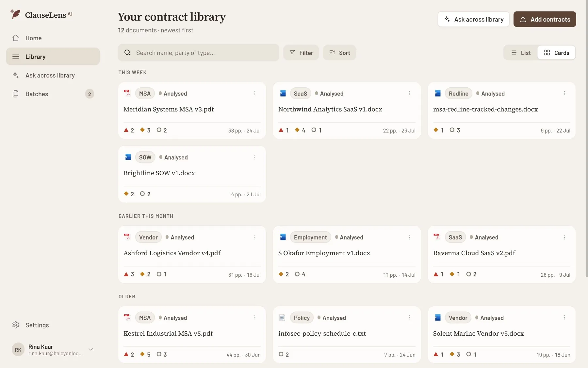
Task: Click the search magnifier icon
Action: 127,53
